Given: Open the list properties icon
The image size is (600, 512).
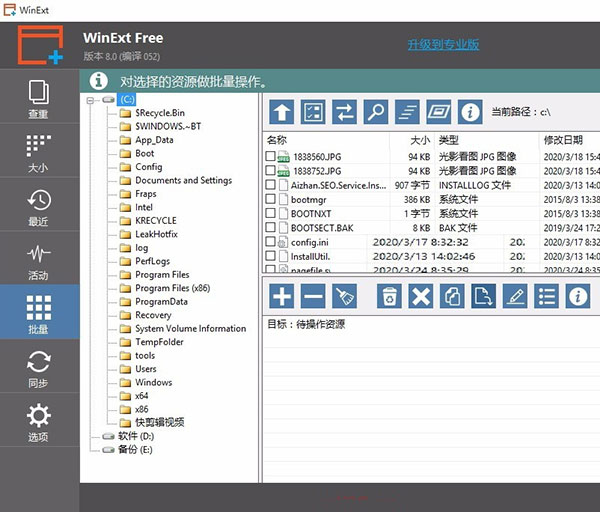Looking at the screenshot, I should (546, 296).
